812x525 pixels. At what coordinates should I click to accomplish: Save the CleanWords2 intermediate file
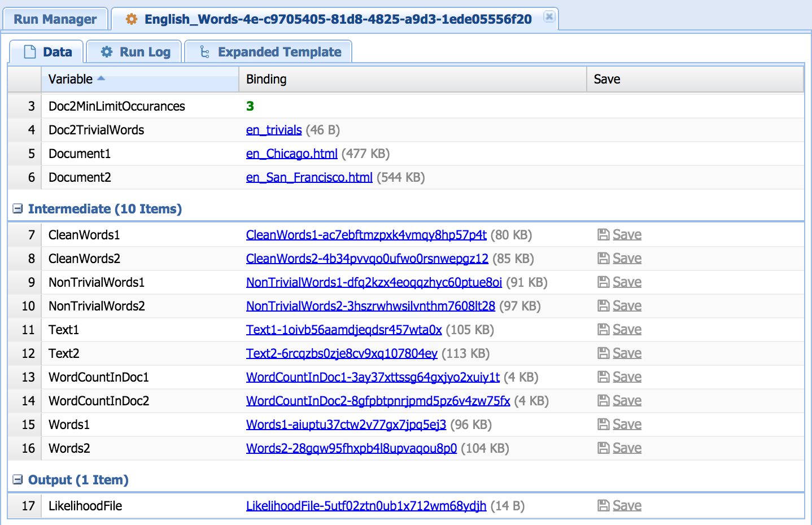[627, 259]
